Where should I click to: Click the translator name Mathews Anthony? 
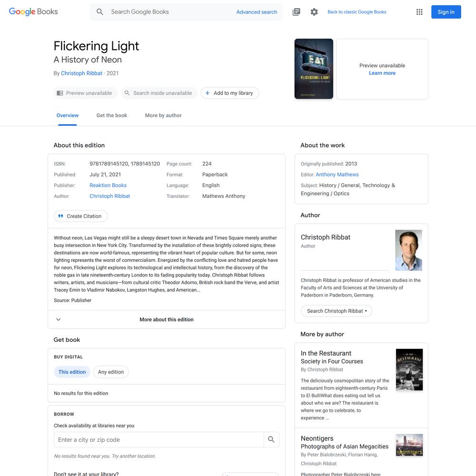point(224,196)
